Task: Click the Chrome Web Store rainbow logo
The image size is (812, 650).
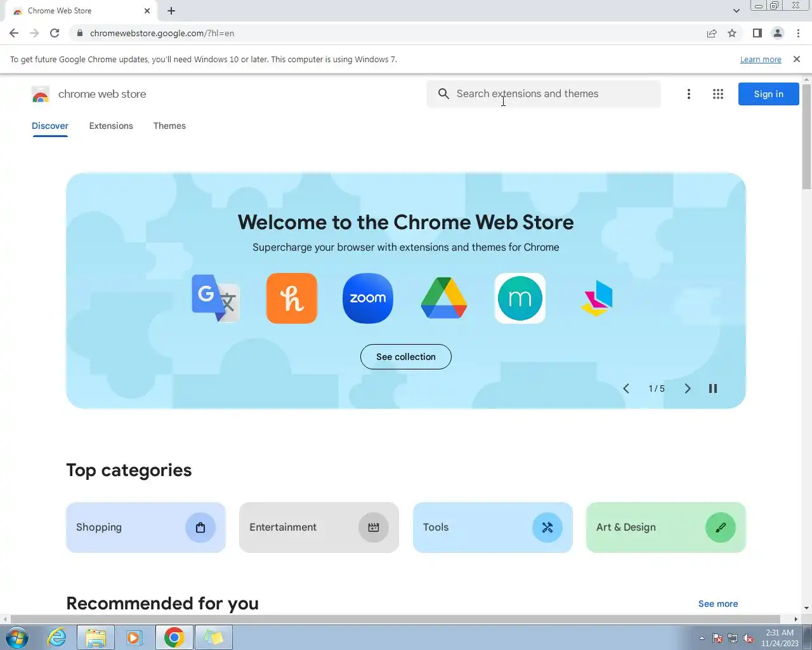Action: pyautogui.click(x=41, y=94)
